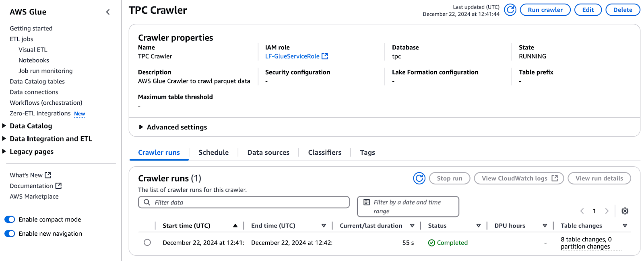Click Documentation external link icon
The image size is (644, 261).
(x=58, y=186)
